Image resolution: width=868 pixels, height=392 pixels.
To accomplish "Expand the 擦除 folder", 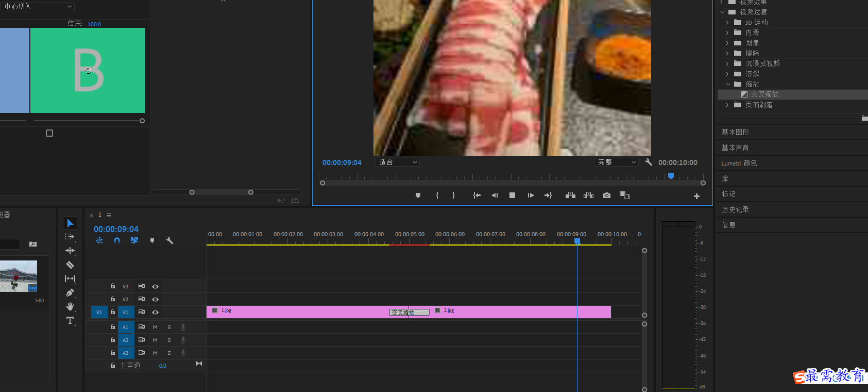I will 727,53.
